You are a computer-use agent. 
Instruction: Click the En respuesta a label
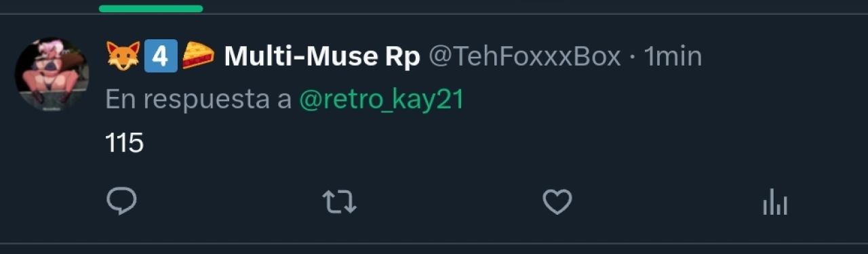[199, 100]
